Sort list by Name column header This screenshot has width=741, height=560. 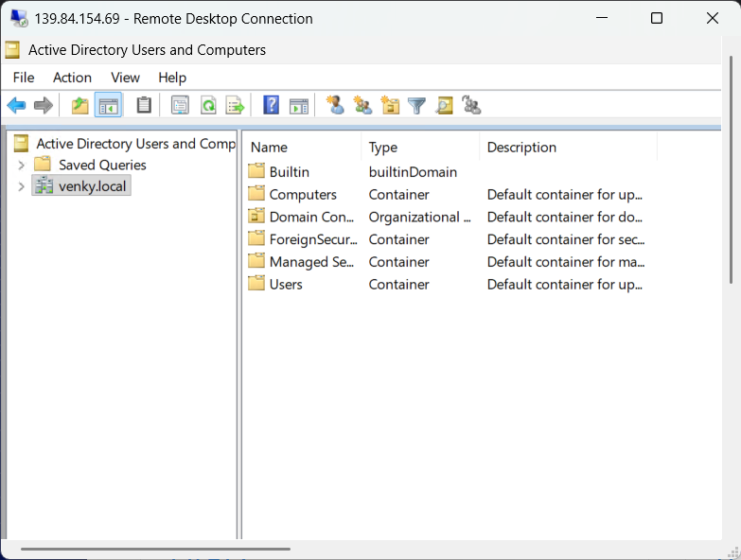303,148
